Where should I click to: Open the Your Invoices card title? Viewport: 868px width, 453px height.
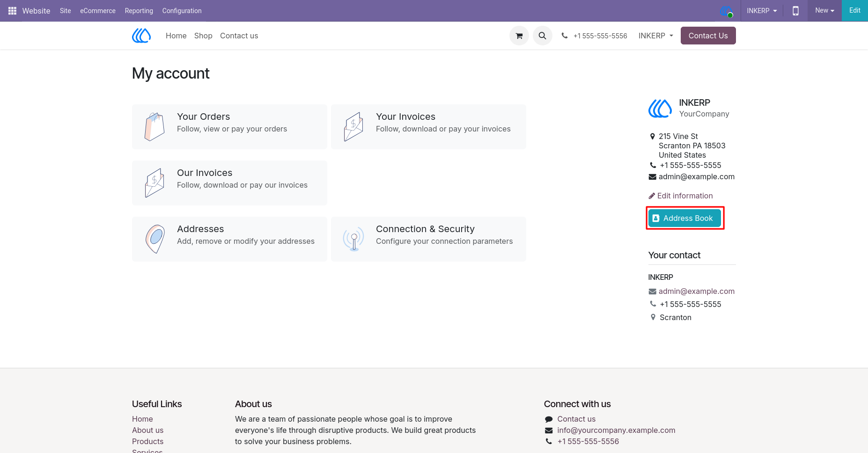point(406,117)
